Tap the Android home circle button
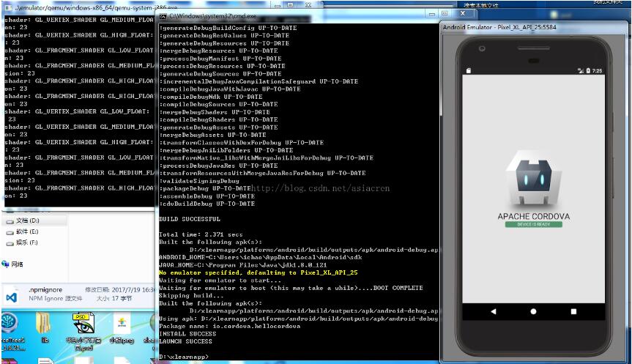632x364 pixels. point(533,311)
